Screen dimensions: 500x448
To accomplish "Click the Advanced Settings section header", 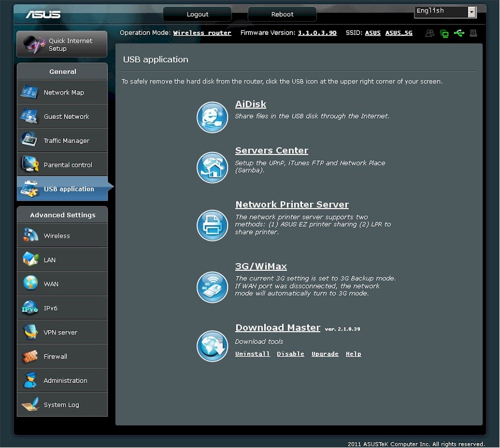I will [62, 215].
